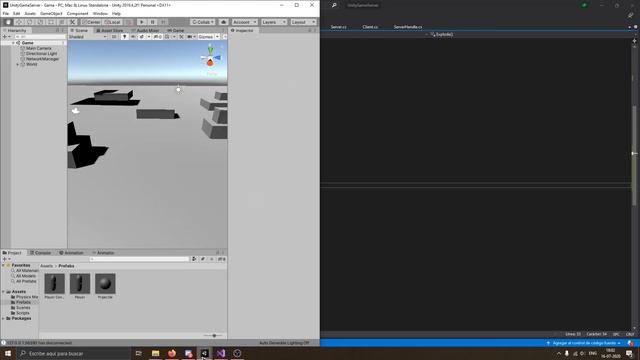Open the Layout dropdown
Image resolution: width=640 pixels, height=360 pixels.
[303, 22]
